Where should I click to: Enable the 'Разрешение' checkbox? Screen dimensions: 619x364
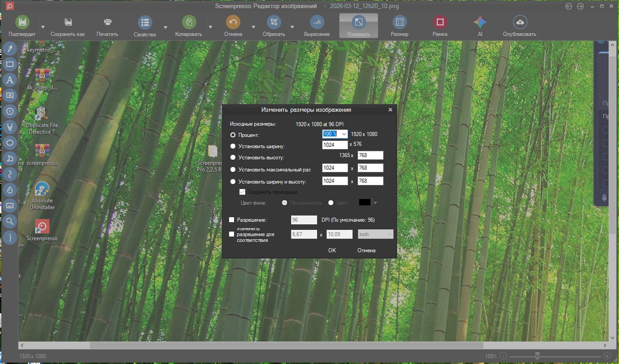[x=232, y=220]
